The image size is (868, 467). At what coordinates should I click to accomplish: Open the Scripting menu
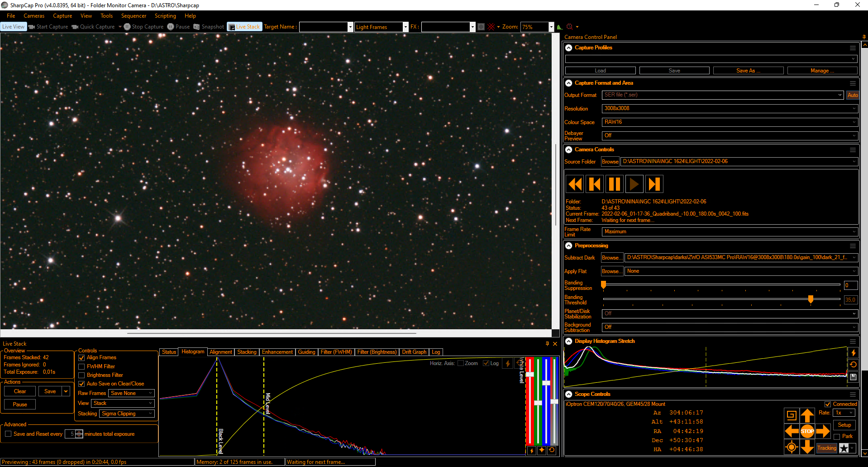tap(165, 16)
